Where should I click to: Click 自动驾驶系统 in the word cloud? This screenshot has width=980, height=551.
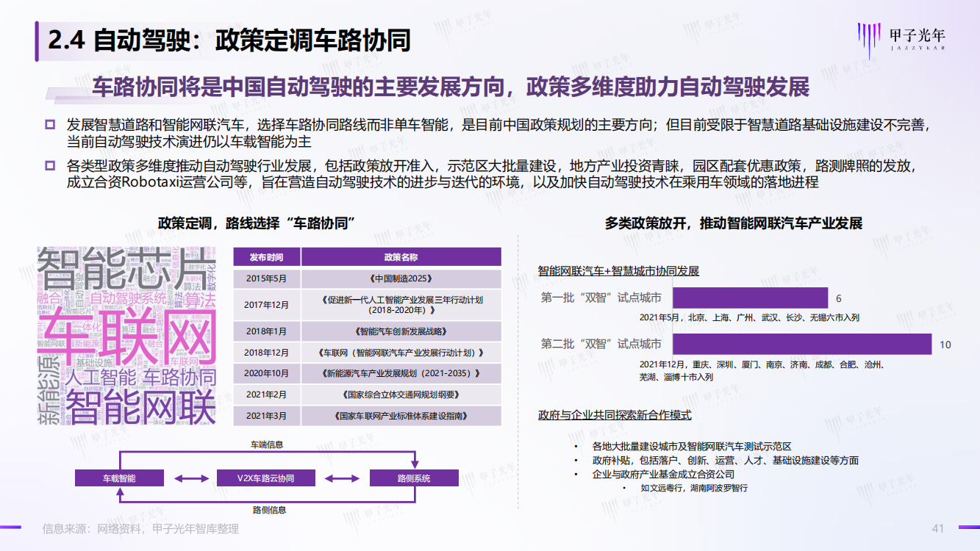[x=128, y=298]
